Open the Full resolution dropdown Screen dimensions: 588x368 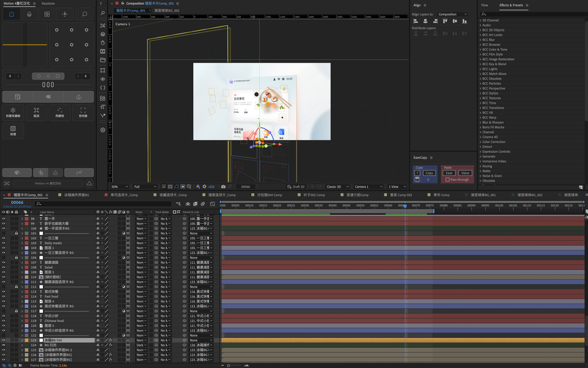point(145,186)
